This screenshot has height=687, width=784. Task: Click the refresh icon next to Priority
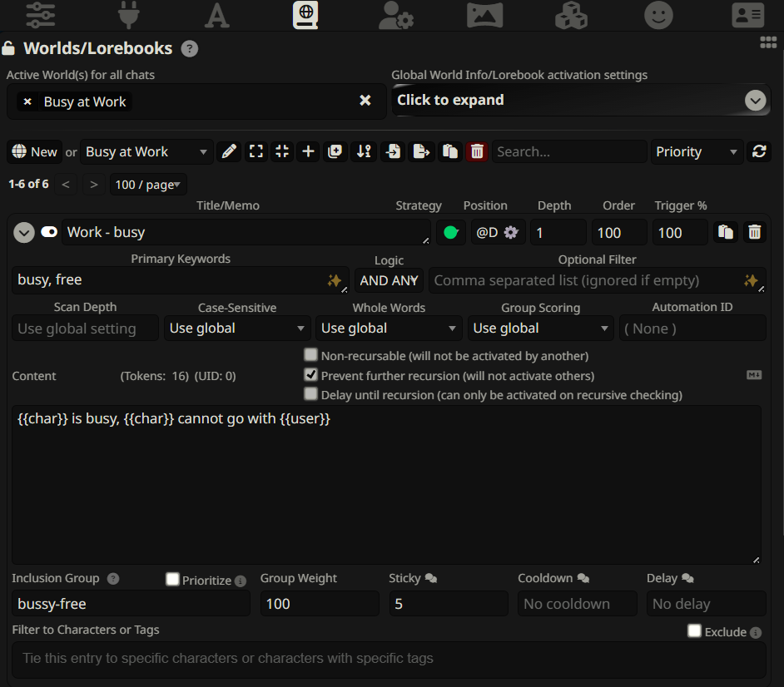pos(759,151)
